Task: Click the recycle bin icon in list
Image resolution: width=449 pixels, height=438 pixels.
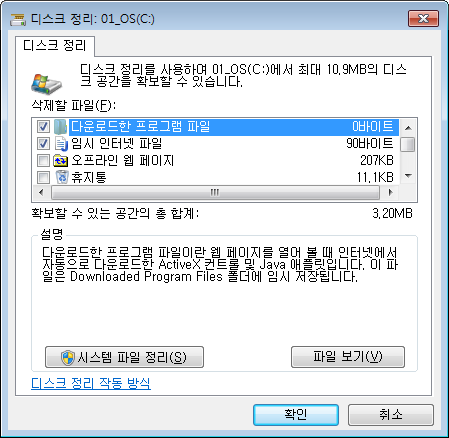Action: point(62,177)
